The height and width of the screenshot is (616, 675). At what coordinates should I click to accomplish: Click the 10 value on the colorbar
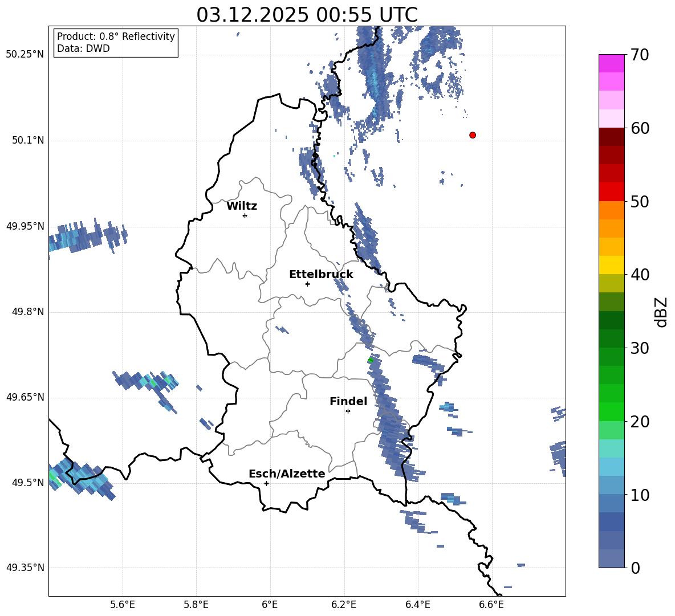click(639, 495)
